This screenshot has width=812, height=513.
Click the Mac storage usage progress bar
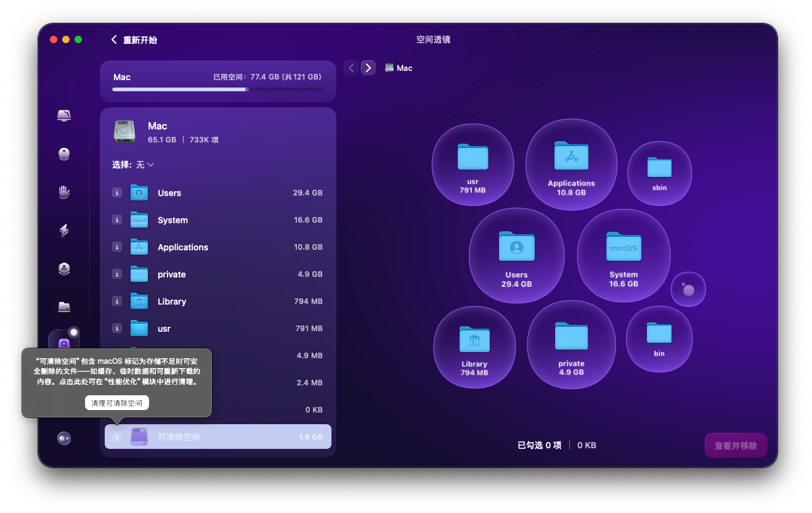pyautogui.click(x=217, y=89)
